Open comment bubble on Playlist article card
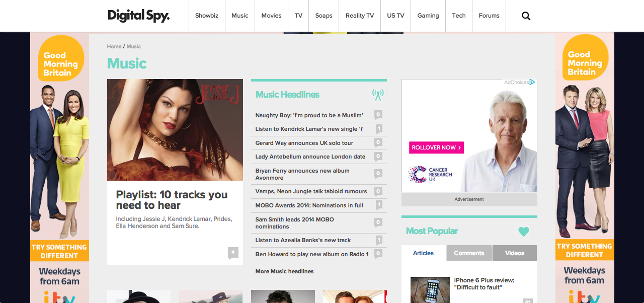Viewport: 644px width, 303px height. point(233,253)
